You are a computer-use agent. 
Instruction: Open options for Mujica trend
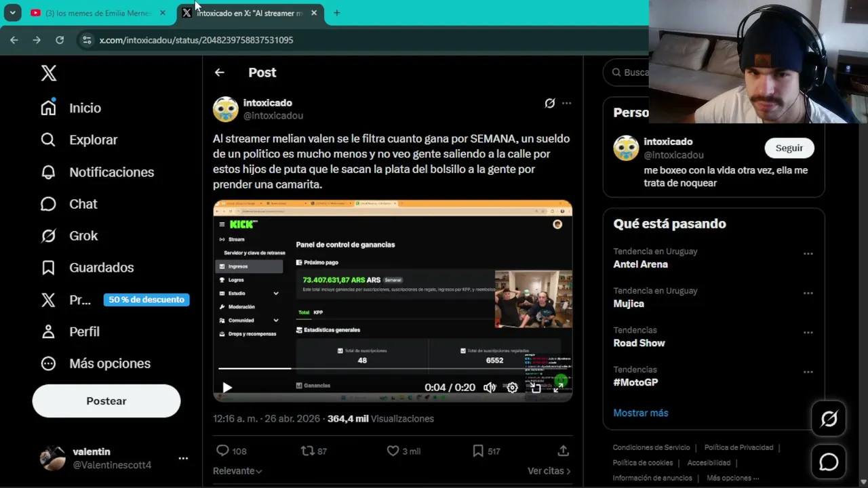click(808, 293)
